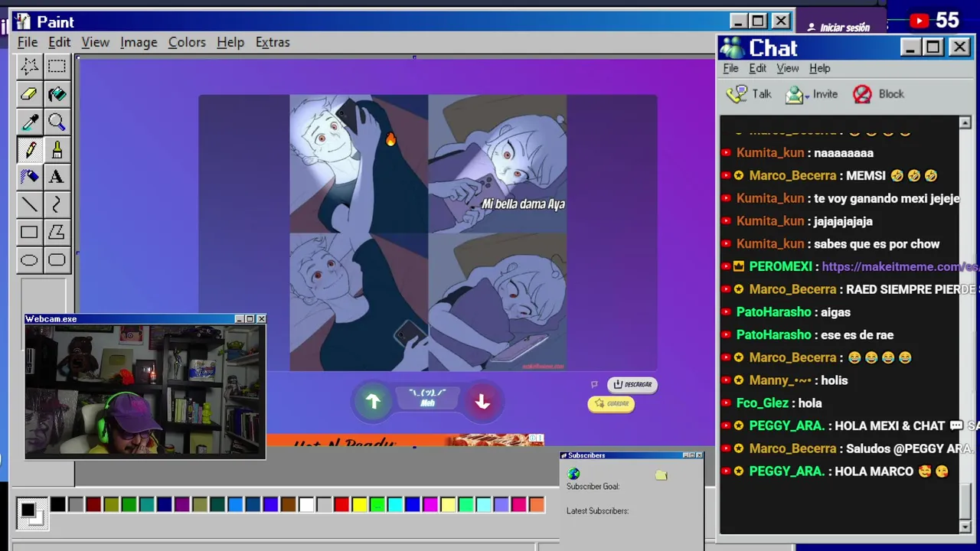This screenshot has width=980, height=551.
Task: Click the Paint application title bar icon
Action: click(23, 21)
